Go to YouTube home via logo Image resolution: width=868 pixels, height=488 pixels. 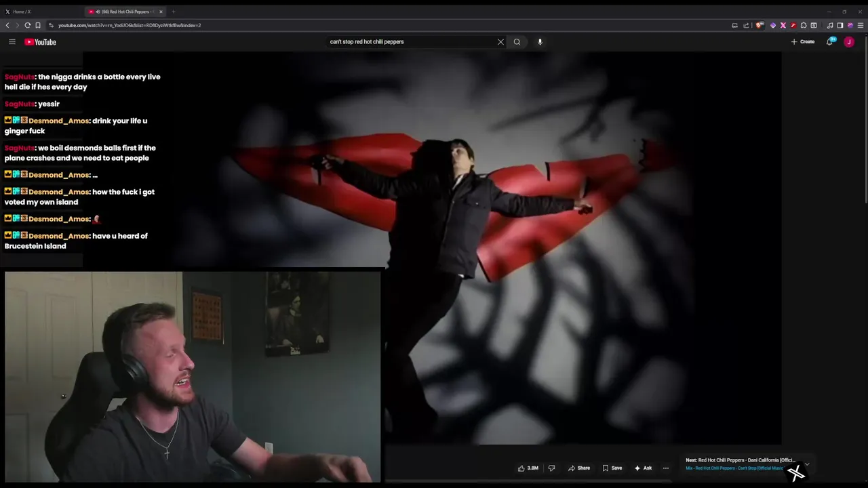click(x=41, y=42)
